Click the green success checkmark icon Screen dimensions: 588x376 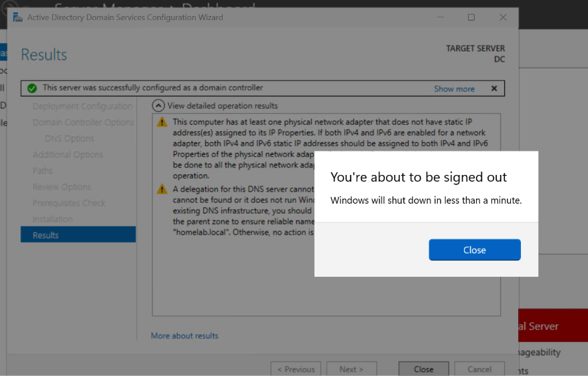click(x=30, y=88)
